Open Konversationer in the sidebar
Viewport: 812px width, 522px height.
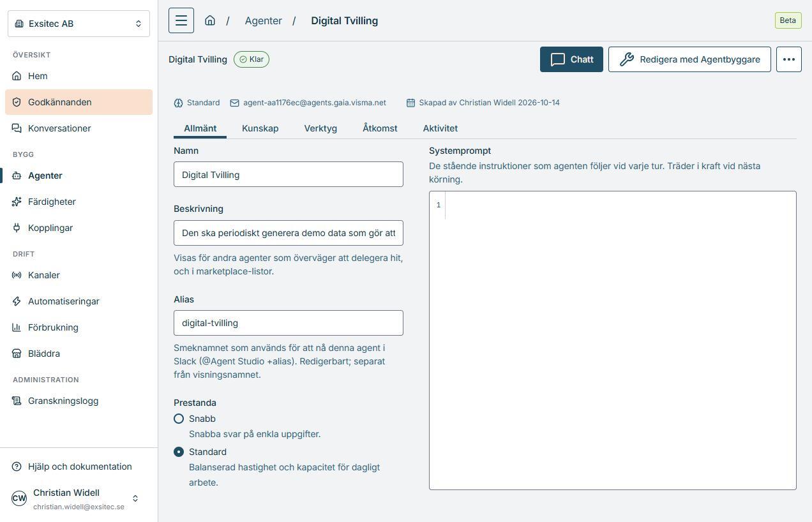click(79, 128)
